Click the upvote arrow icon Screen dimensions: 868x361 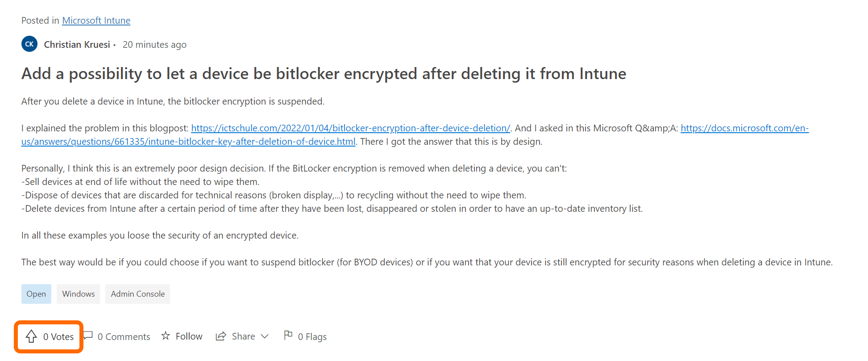click(31, 336)
